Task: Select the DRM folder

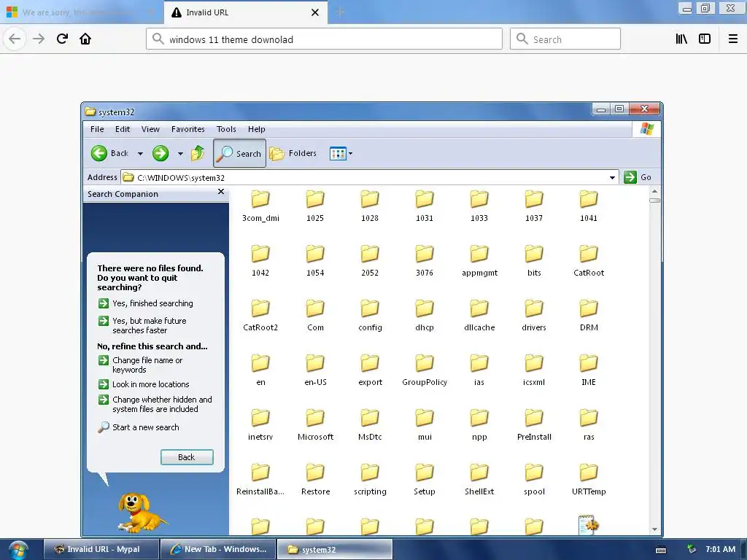Action: 589,316
